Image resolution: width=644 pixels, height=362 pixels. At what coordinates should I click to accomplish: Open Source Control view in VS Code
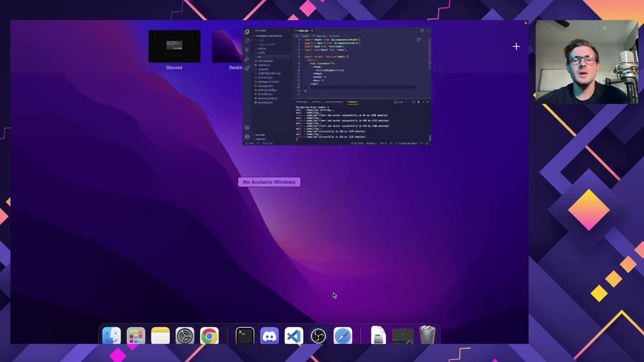[x=247, y=50]
